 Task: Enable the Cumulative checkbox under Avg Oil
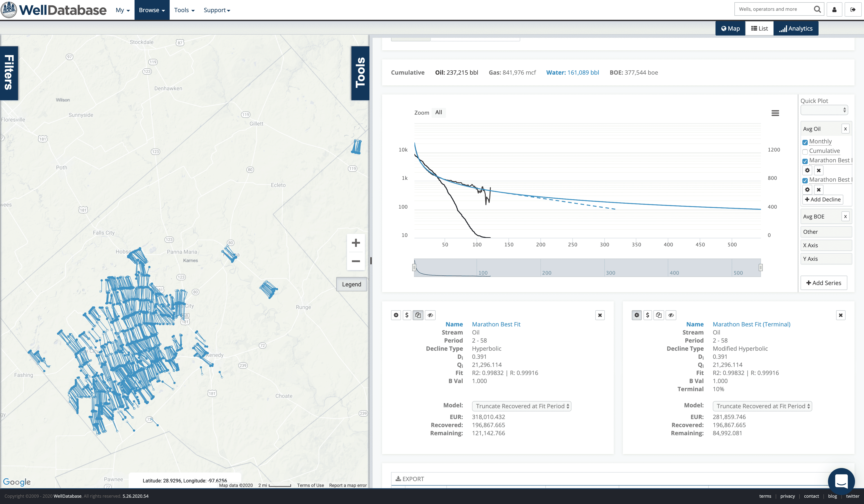[805, 152]
